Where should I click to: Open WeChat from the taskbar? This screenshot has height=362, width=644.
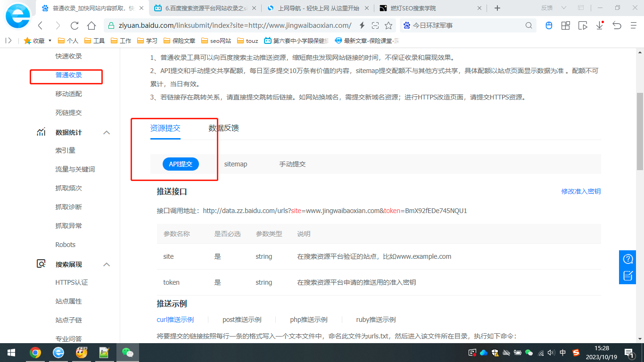pyautogui.click(x=127, y=353)
